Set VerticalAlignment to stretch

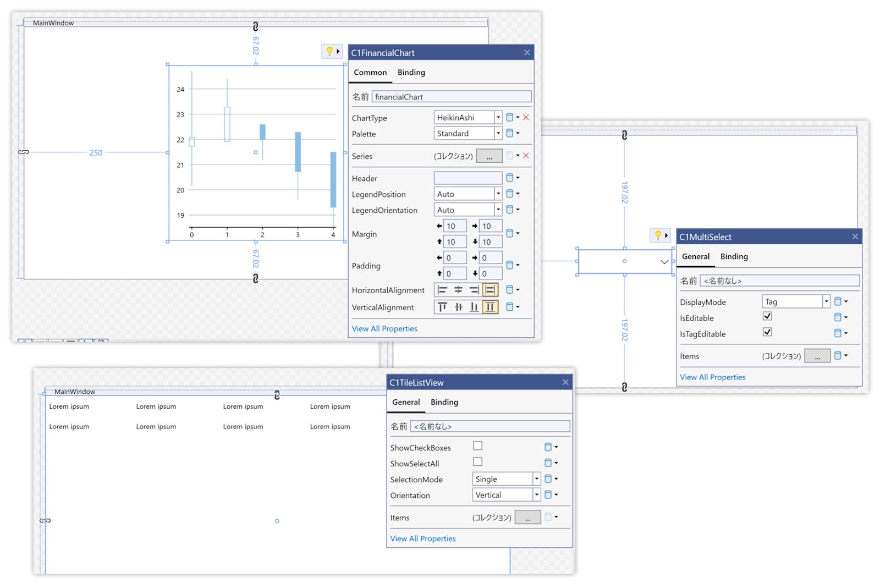coord(490,307)
